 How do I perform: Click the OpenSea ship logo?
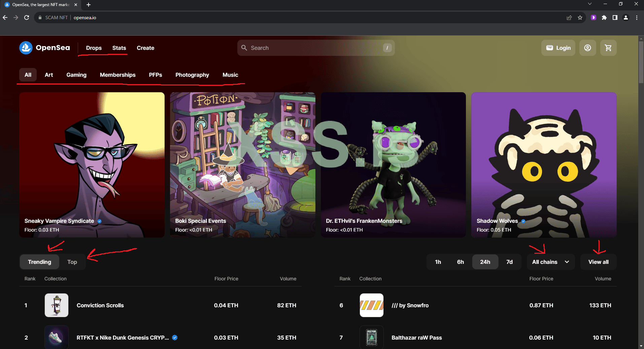click(26, 48)
